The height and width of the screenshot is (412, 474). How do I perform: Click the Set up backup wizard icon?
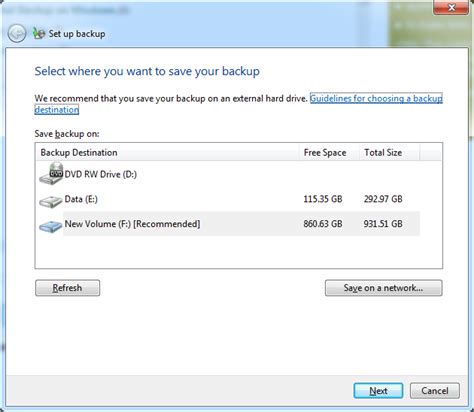click(39, 33)
